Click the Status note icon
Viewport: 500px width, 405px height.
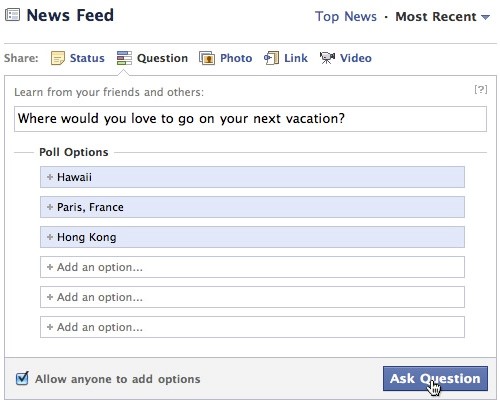(58, 58)
